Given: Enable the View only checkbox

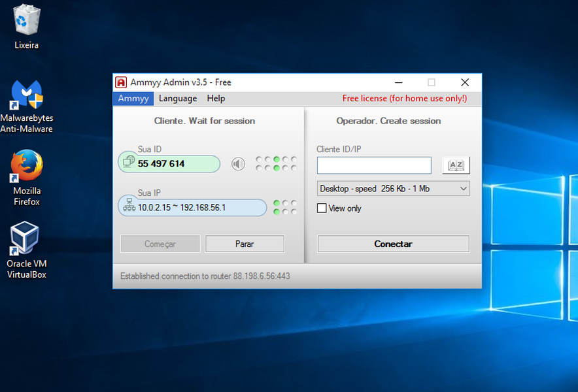Looking at the screenshot, I should [x=322, y=208].
